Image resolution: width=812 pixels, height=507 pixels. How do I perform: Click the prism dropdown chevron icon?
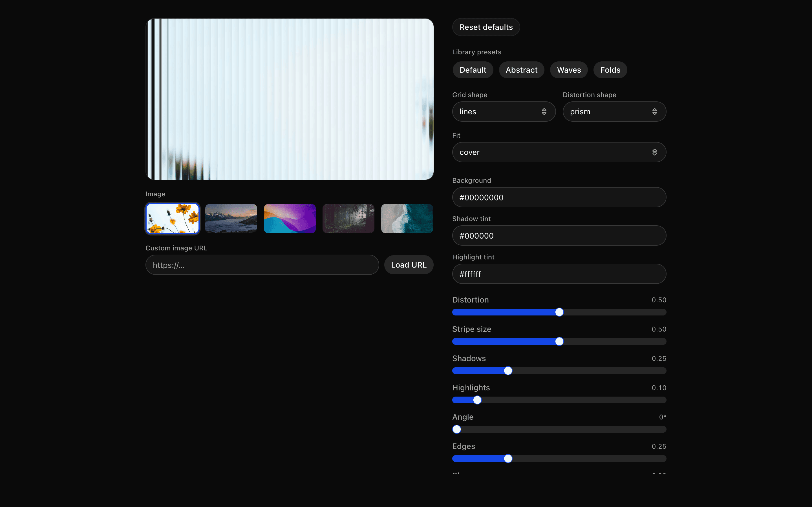(x=655, y=111)
